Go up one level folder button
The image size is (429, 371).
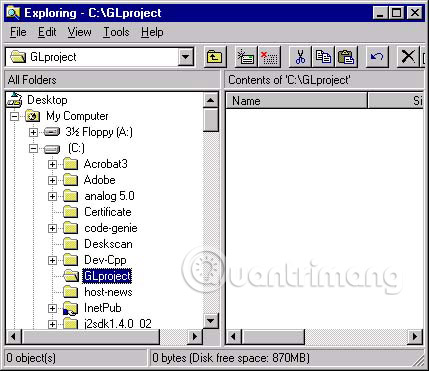pyautogui.click(x=215, y=57)
